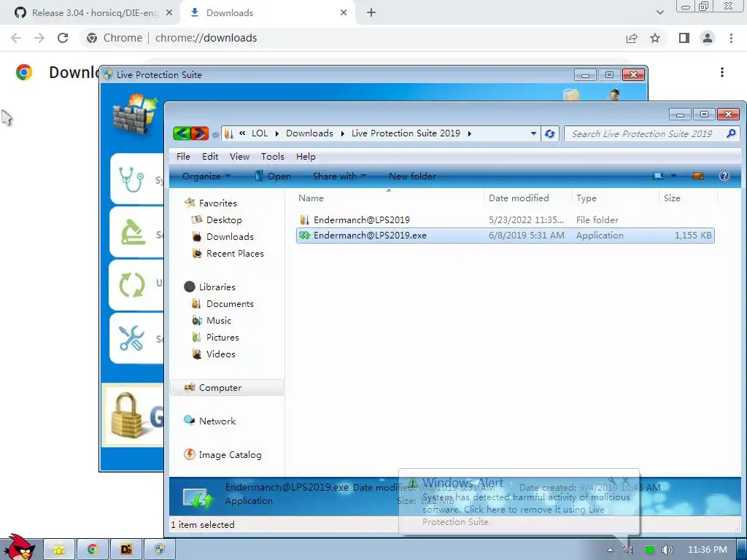
Task: Sort by the Type column header
Action: tap(587, 198)
